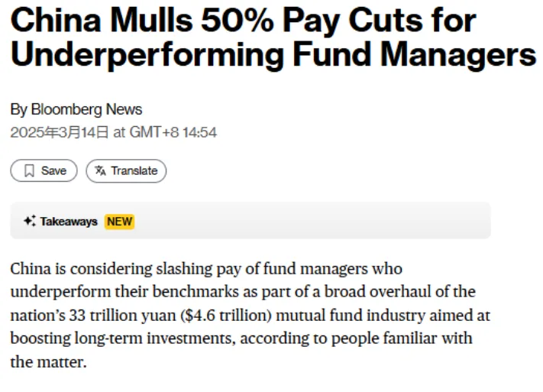Viewport: 543px width, 392px height.
Task: Open the Bloomberg News byline link
Action: (x=86, y=109)
